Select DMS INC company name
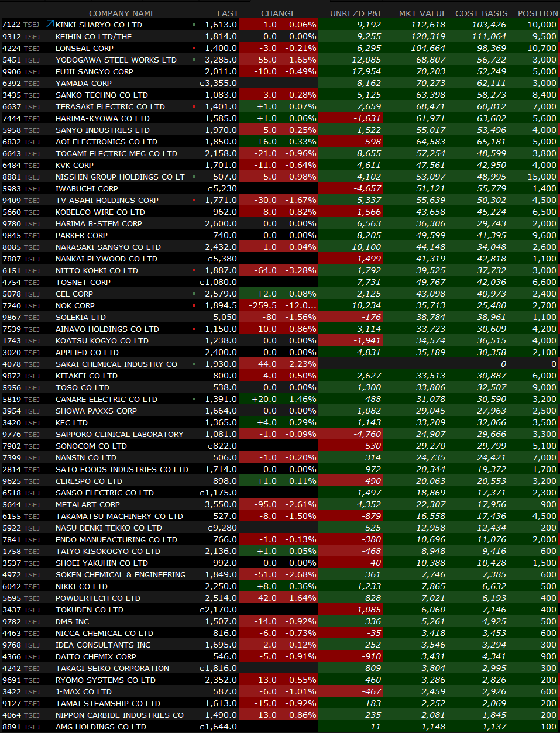The image size is (560, 733). pos(72,621)
